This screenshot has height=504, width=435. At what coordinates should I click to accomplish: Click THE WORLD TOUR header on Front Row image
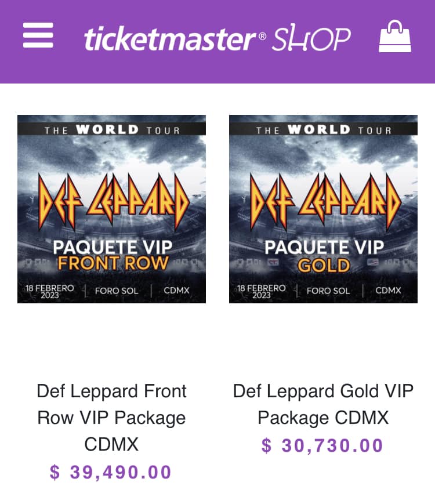112,130
